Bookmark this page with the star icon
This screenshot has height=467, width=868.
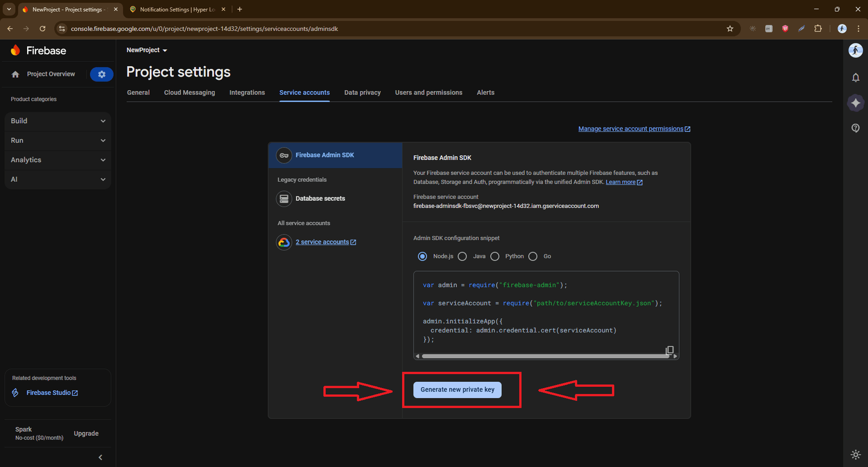[x=730, y=29]
